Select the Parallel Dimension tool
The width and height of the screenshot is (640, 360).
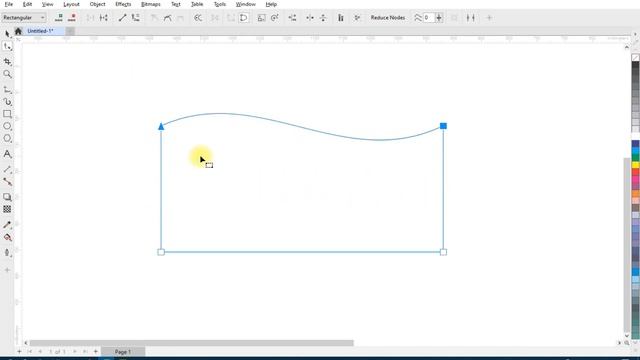(7, 169)
